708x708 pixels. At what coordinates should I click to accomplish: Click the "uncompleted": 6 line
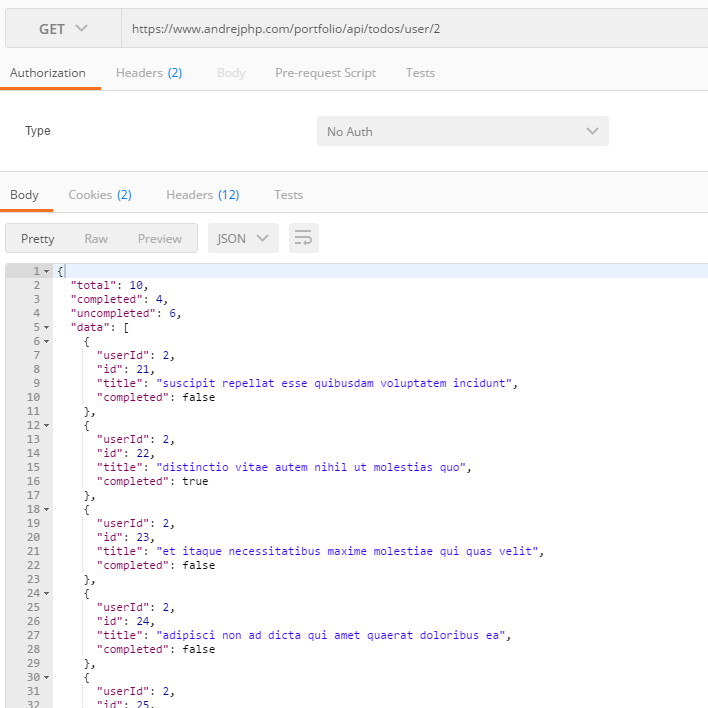pyautogui.click(x=126, y=313)
